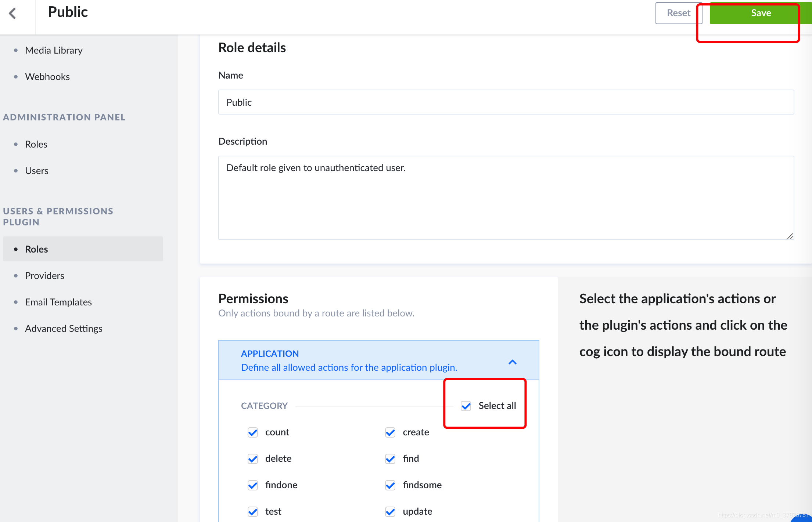Screen dimensions: 812x522
Task: Open Administration Panel Users page
Action: point(37,171)
